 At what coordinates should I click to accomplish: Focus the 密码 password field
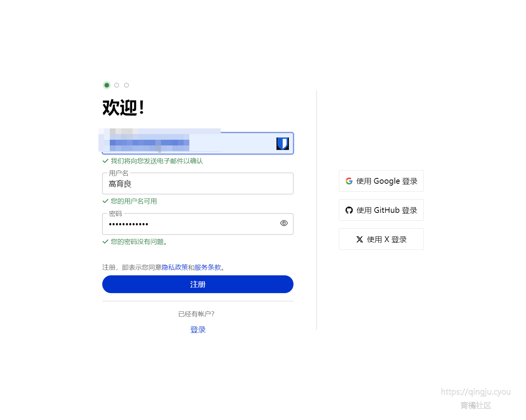(x=198, y=224)
